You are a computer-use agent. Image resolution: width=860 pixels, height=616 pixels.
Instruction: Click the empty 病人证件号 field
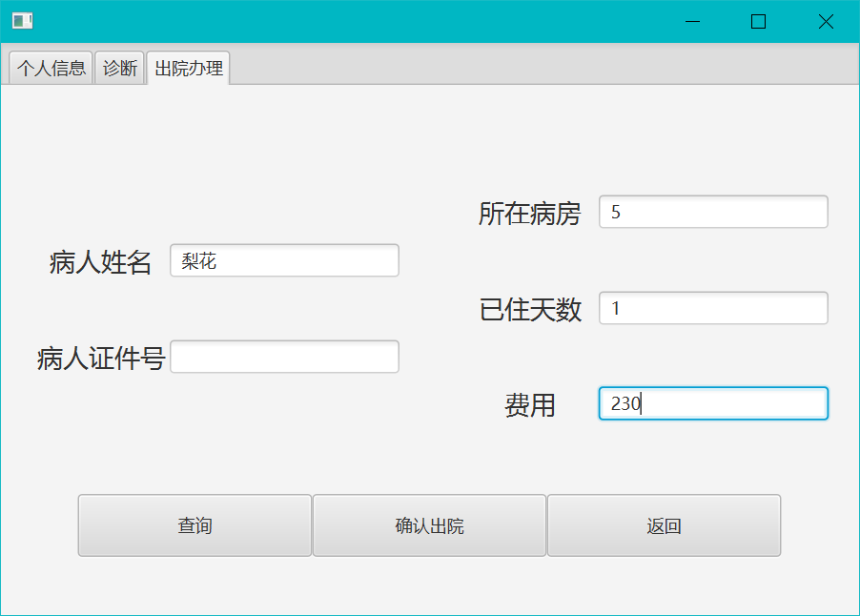point(285,357)
